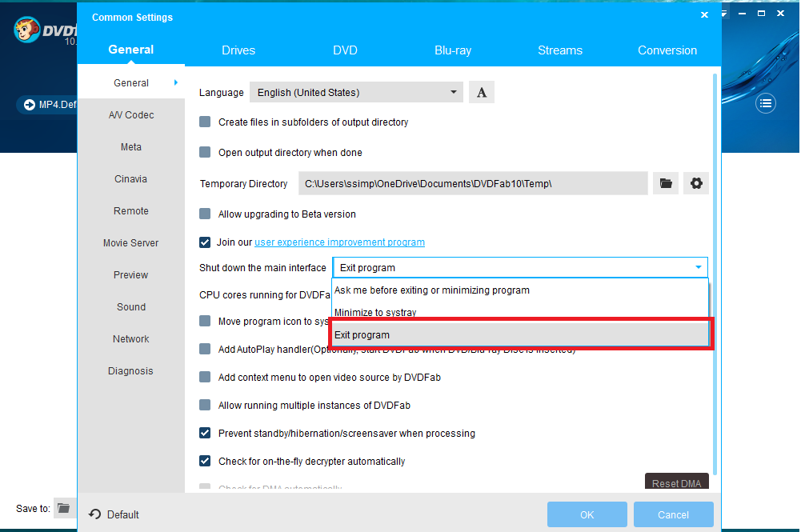Check Add context menu to open video source
Image resolution: width=801 pixels, height=532 pixels.
(x=205, y=377)
